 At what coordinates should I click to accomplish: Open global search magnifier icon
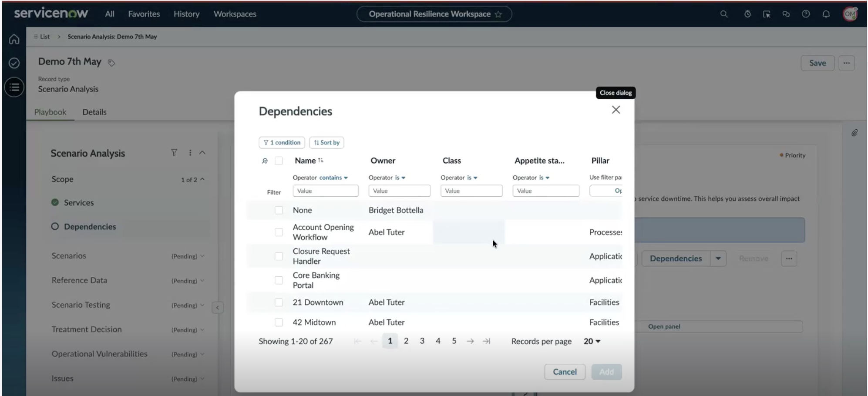[724, 14]
